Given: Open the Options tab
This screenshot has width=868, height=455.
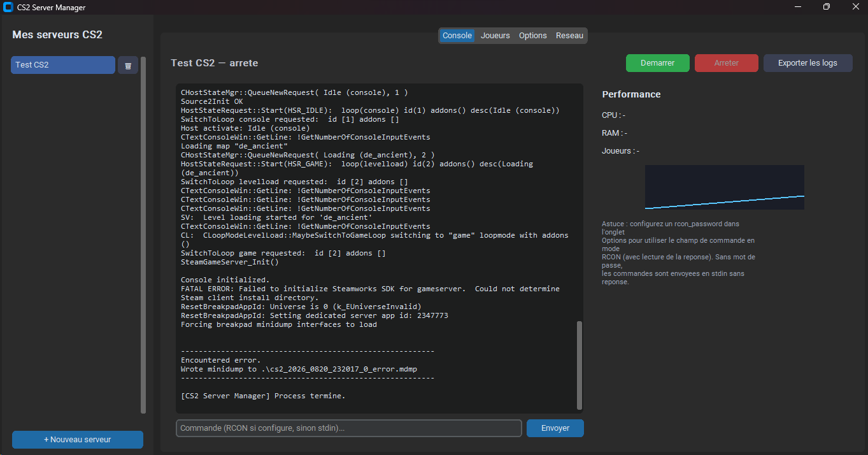Looking at the screenshot, I should [x=533, y=36].
